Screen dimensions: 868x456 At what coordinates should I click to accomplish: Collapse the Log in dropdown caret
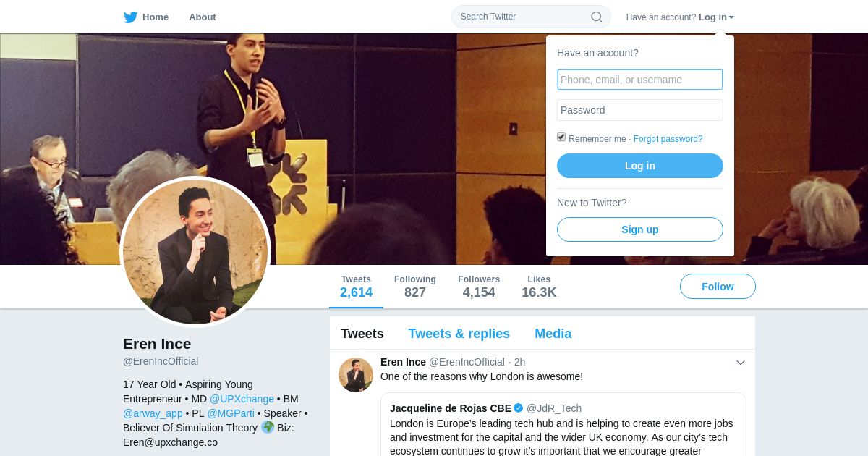coord(731,17)
